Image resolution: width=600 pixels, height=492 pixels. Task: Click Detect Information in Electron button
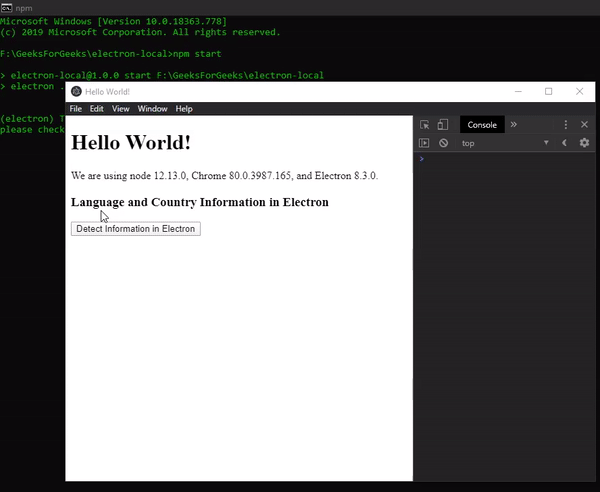click(136, 229)
